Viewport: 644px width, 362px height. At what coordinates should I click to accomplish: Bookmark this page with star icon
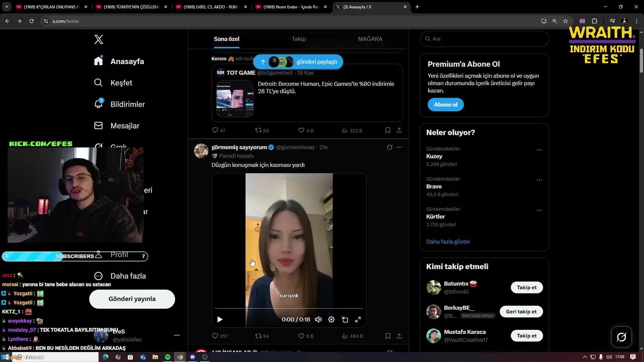point(566,21)
